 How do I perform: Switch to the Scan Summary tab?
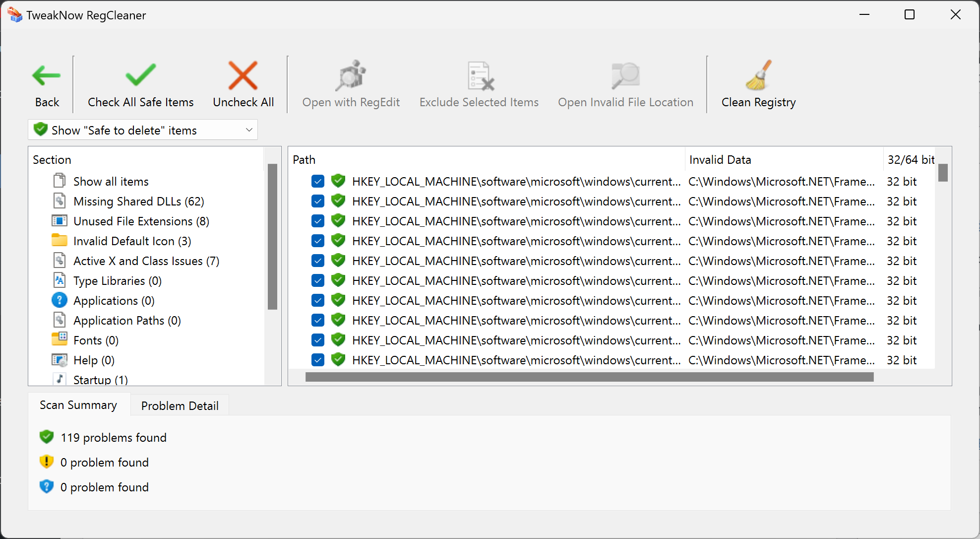[x=78, y=405]
